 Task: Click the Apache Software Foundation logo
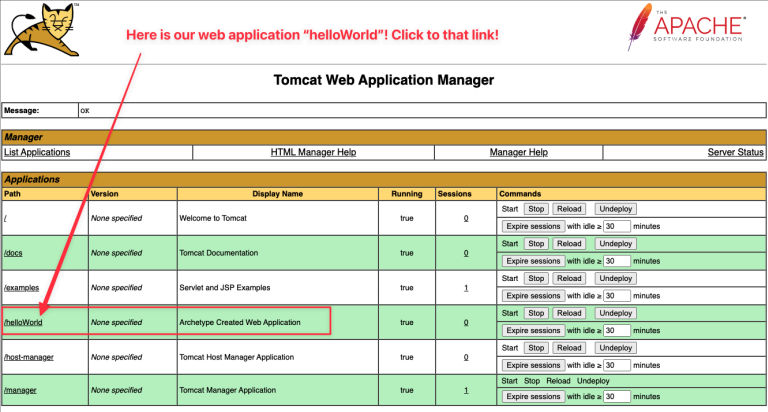point(687,27)
